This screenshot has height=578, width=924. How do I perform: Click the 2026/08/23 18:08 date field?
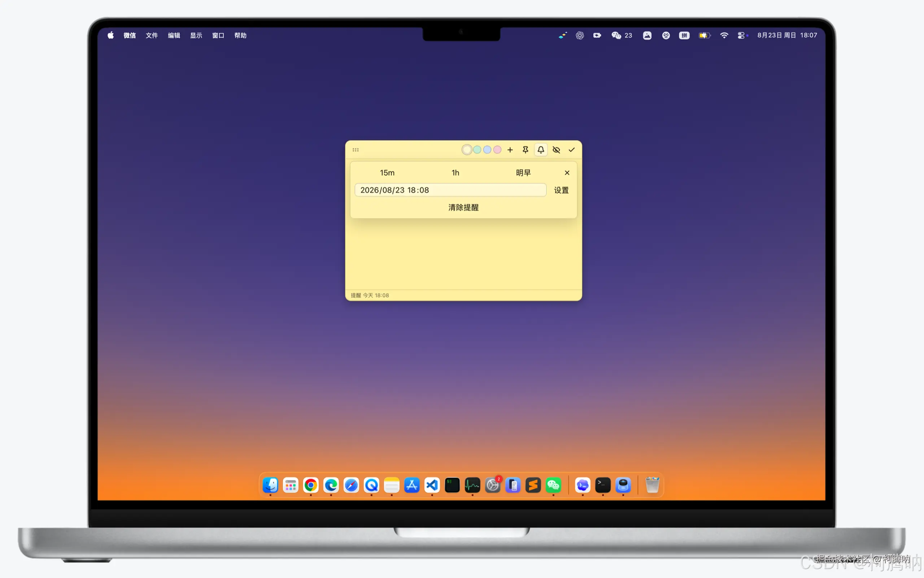tap(450, 190)
